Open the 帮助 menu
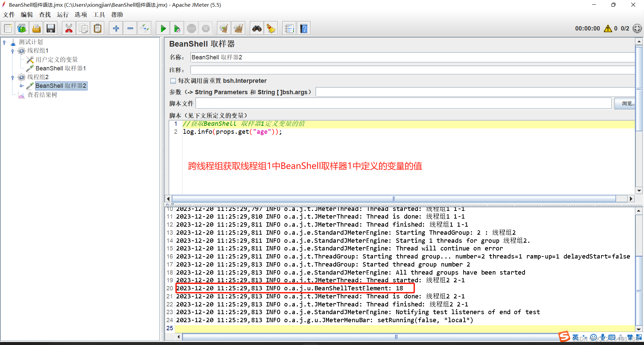The height and width of the screenshot is (345, 644). click(x=117, y=15)
